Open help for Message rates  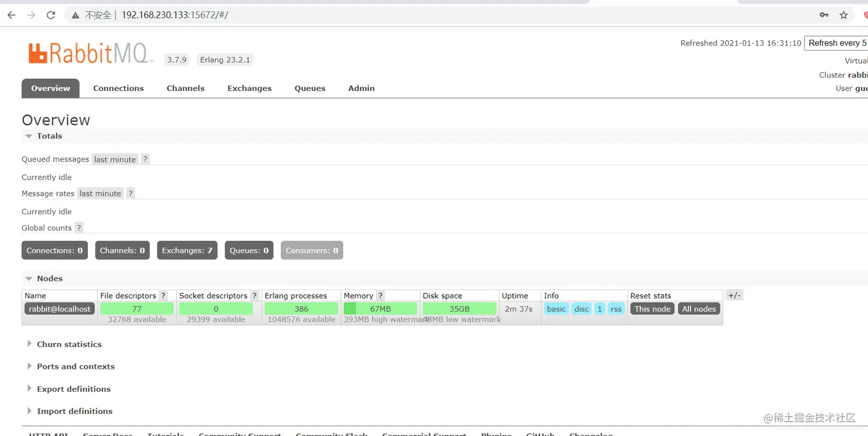[x=130, y=193]
